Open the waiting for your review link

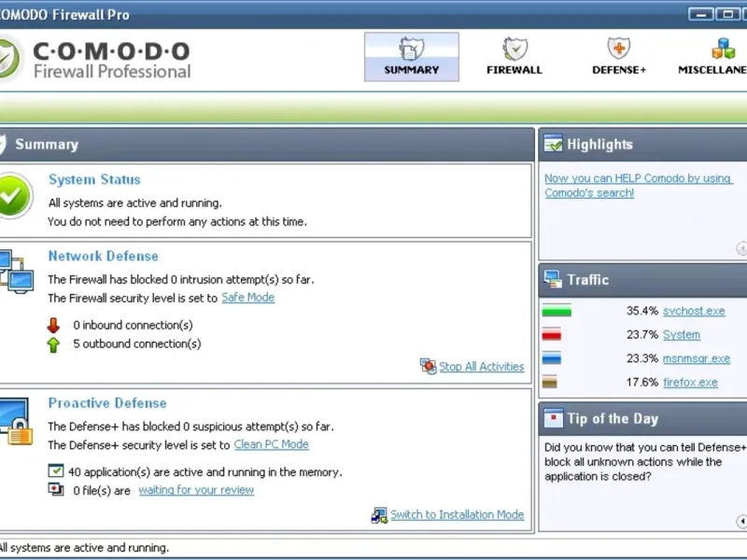[196, 490]
